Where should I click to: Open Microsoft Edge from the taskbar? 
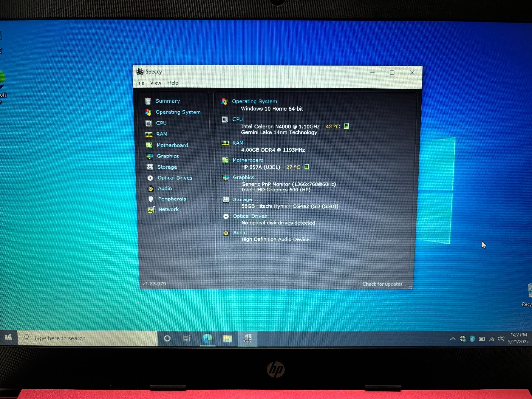pos(207,339)
